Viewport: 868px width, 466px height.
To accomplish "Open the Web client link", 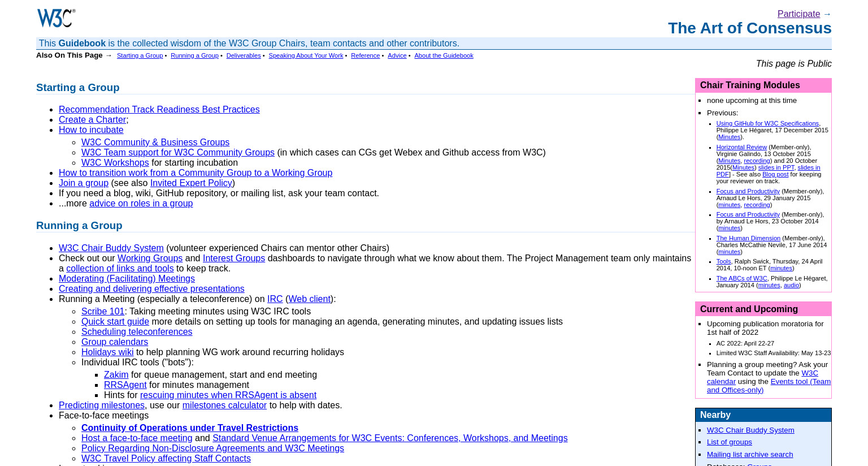I will tap(310, 299).
